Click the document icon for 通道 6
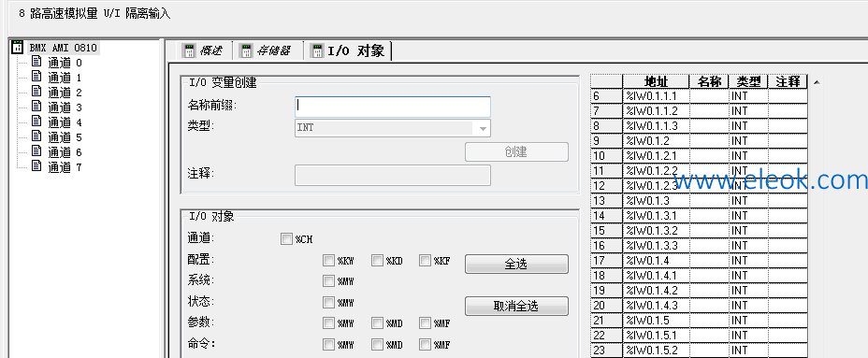Viewport: 868px width, 358px height. click(x=36, y=151)
